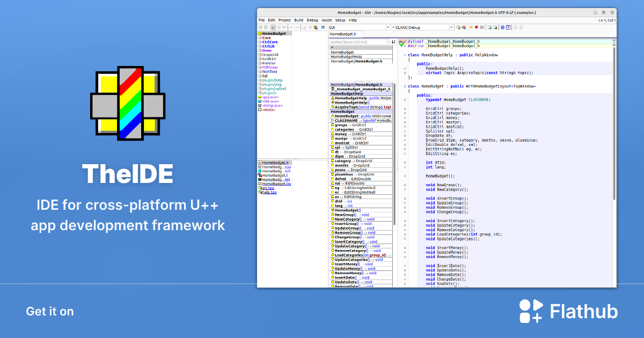Click the back navigation arrow in toolbar

[x=260, y=27]
